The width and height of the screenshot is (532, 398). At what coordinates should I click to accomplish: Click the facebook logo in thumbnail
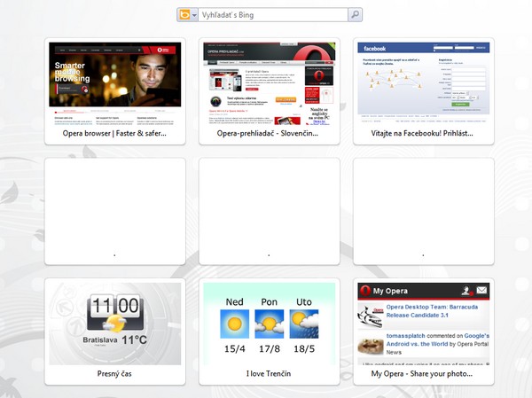pos(374,49)
